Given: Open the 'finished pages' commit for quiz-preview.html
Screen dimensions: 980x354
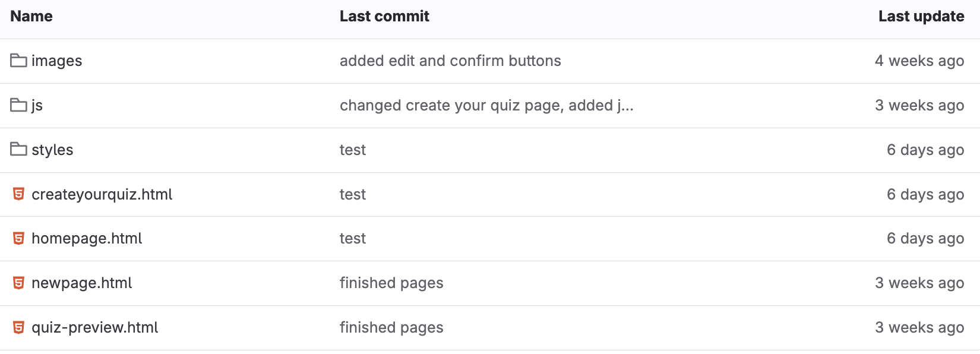Looking at the screenshot, I should pyautogui.click(x=391, y=327).
